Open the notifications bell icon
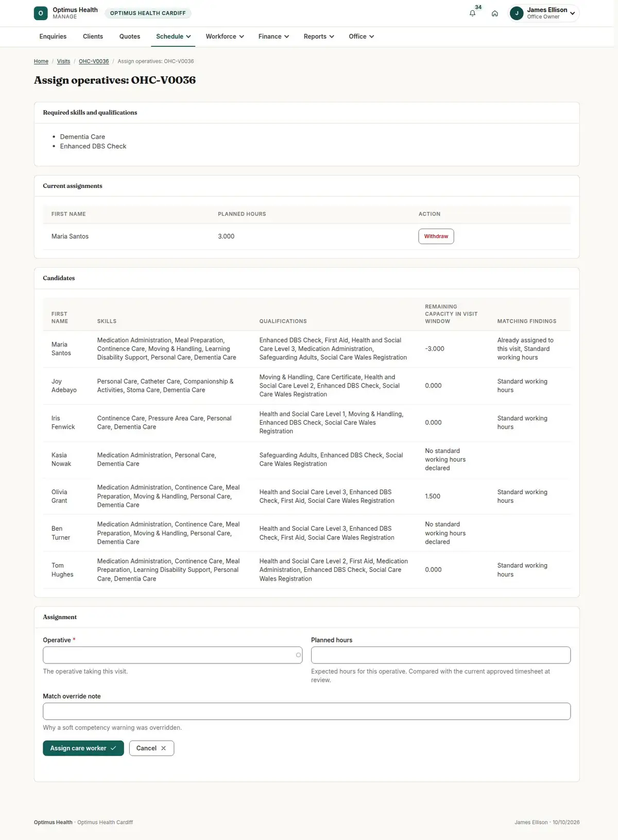 click(x=472, y=13)
